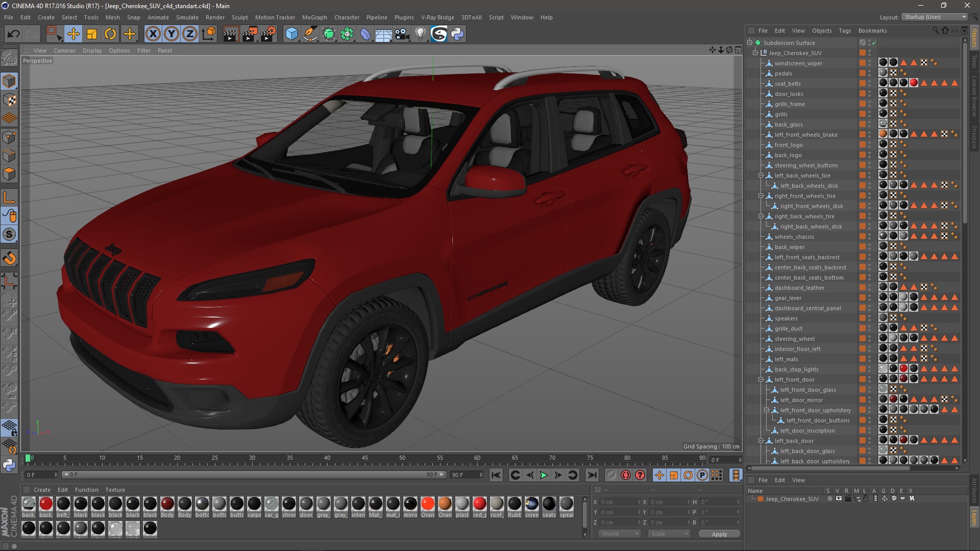This screenshot has width=980, height=551.
Task: Click Render View clapperboard icon
Action: click(x=231, y=34)
